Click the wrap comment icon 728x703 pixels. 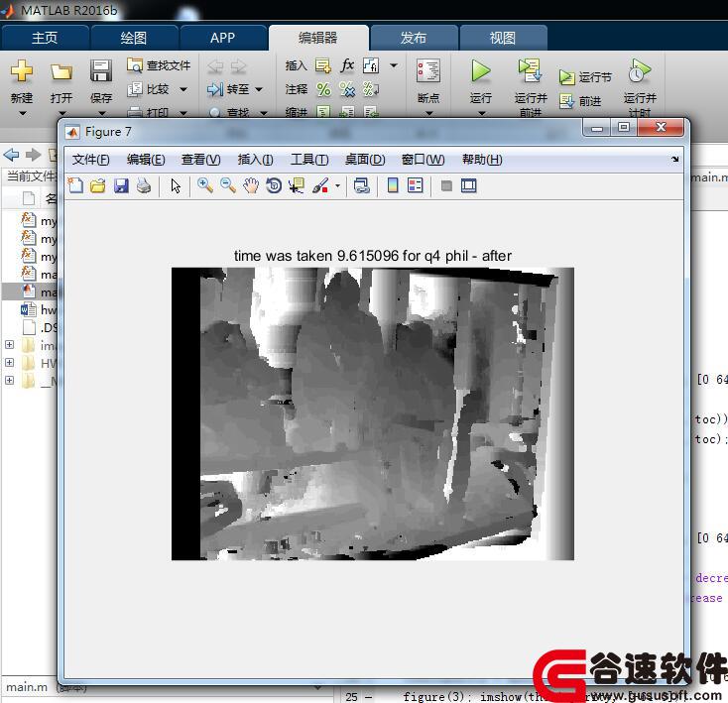pyautogui.click(x=371, y=89)
